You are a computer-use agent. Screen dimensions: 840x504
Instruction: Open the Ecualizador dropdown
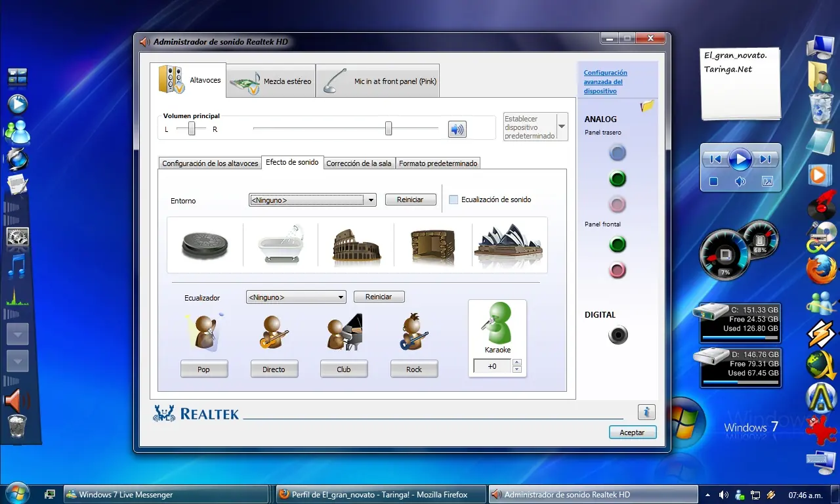pos(296,297)
